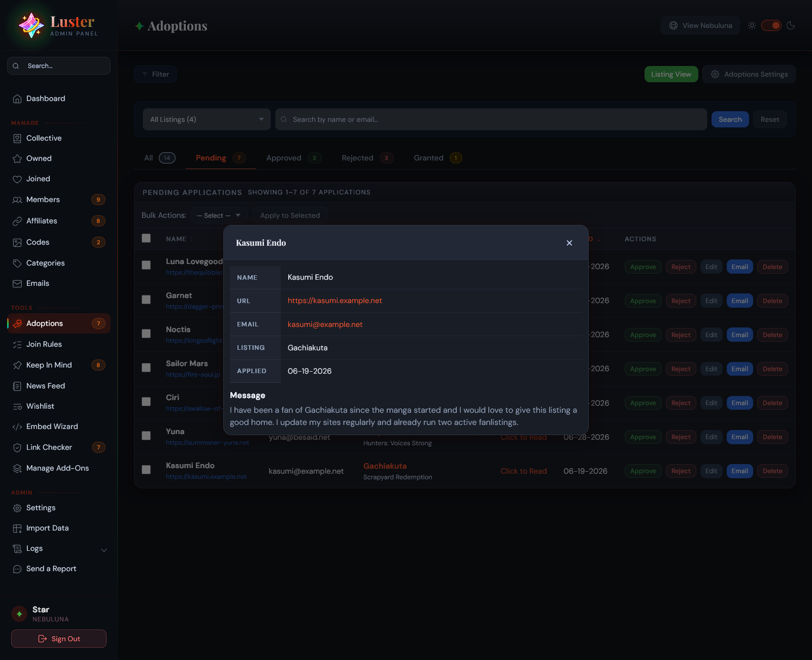Click the Collective sidebar icon
Image resolution: width=812 pixels, height=660 pixels.
(x=17, y=139)
